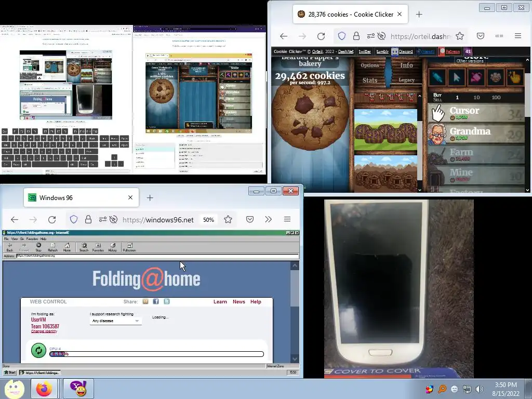Open the Legacy ascension menu
The width and height of the screenshot is (532, 399).
pos(406,80)
